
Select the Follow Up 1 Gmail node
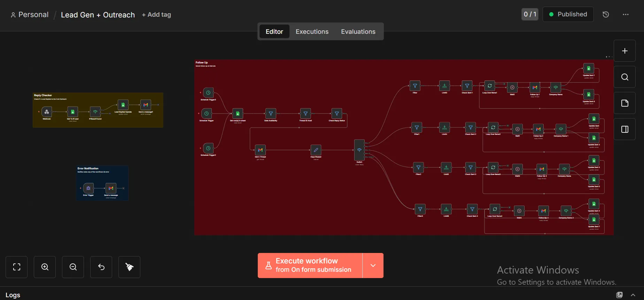pyautogui.click(x=535, y=87)
